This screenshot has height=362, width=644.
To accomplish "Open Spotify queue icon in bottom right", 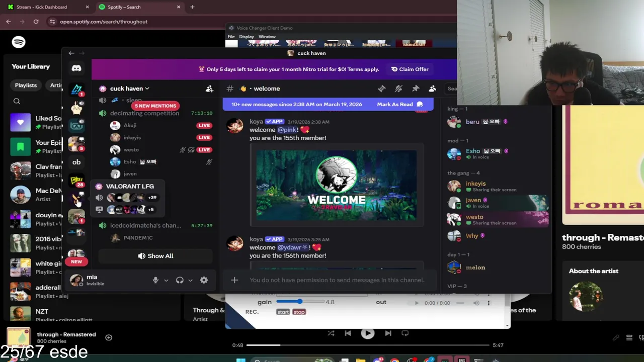I will click(x=629, y=338).
